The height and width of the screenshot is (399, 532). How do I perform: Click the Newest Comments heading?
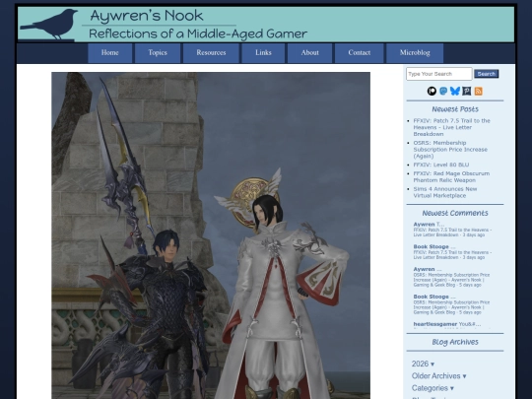pyautogui.click(x=455, y=213)
